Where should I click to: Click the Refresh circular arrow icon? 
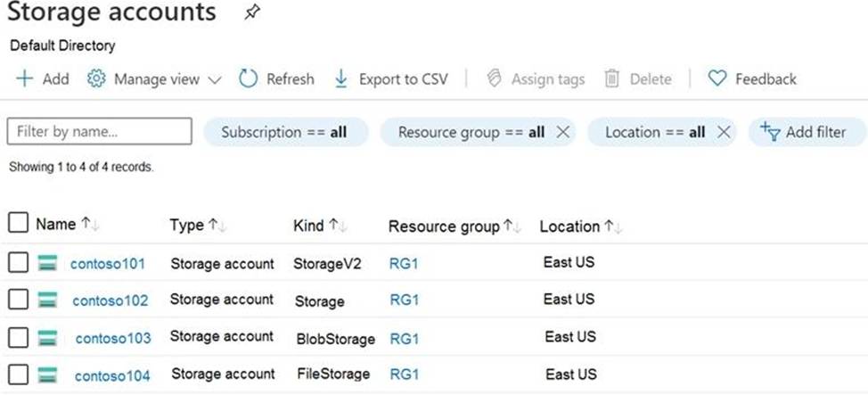[x=249, y=78]
